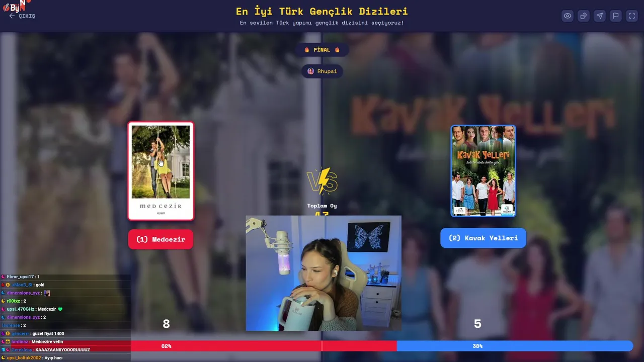Click the crown badge beside lordinaz

click(x=8, y=341)
